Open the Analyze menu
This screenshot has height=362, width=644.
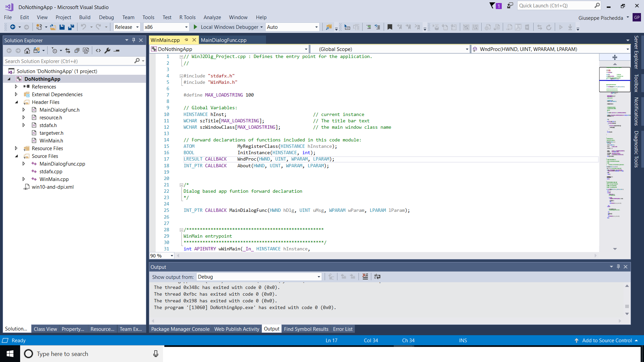tap(212, 17)
